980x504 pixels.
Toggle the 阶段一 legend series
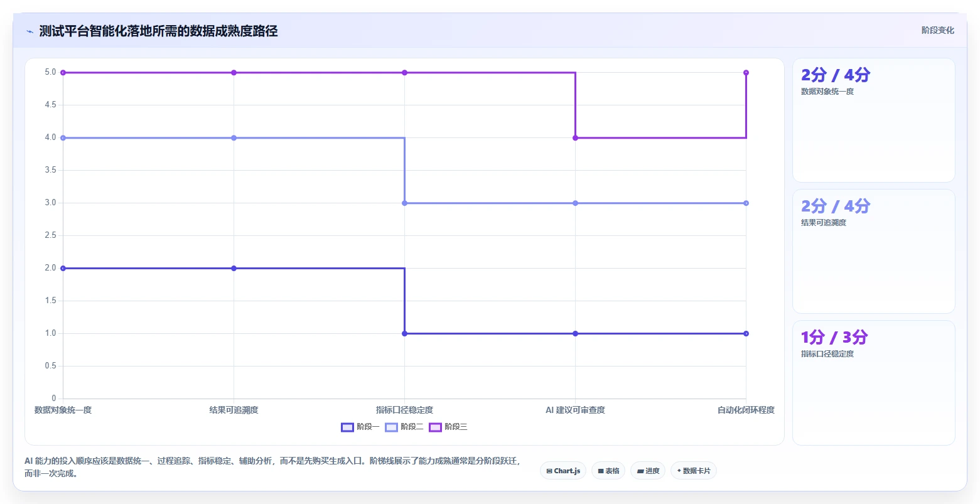360,427
